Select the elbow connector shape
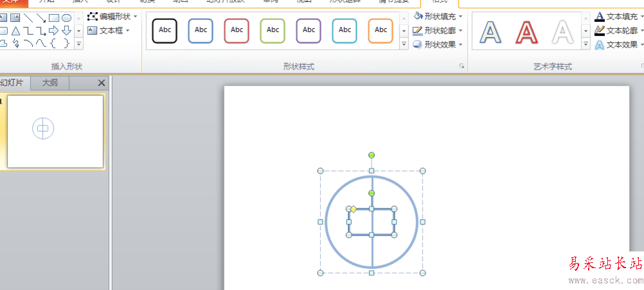The height and width of the screenshot is (290, 644). point(28,31)
